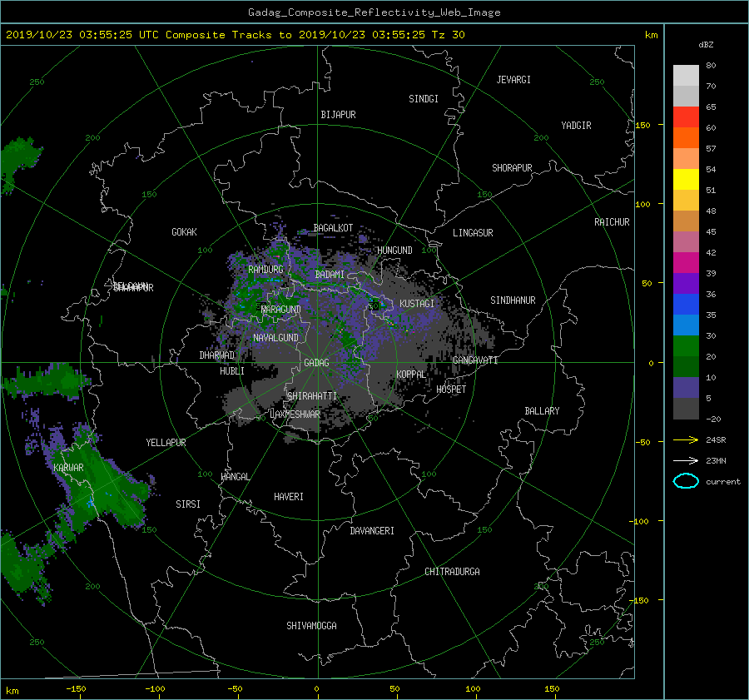
Task: Click the DAVANGERI city label
Action: (x=372, y=531)
